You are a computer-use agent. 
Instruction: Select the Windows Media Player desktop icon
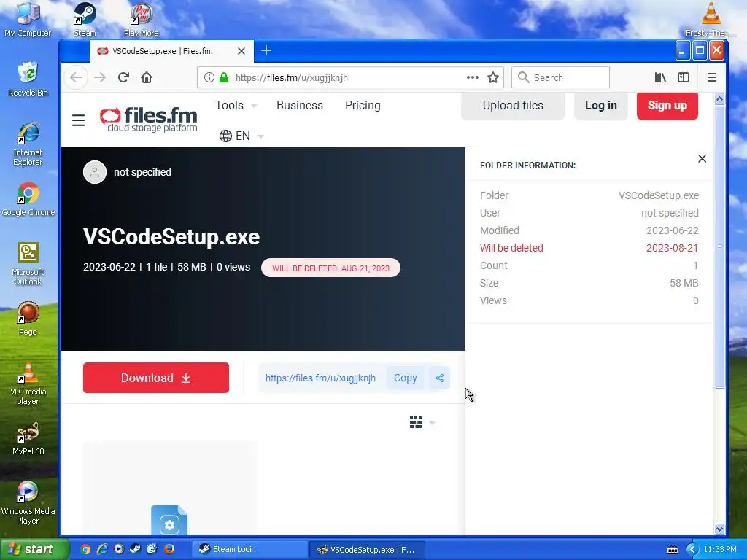[28, 503]
